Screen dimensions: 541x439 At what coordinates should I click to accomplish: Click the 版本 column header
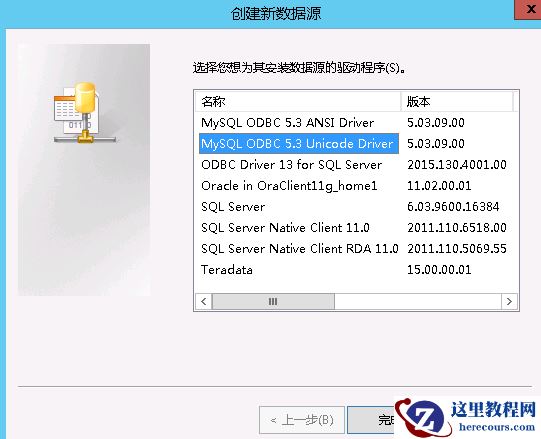click(457, 101)
